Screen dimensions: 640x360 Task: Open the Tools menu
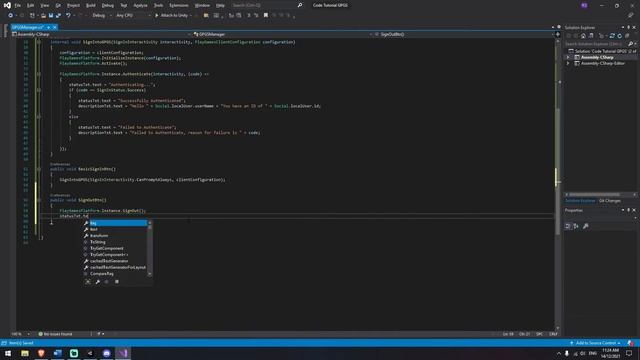pyautogui.click(x=158, y=5)
